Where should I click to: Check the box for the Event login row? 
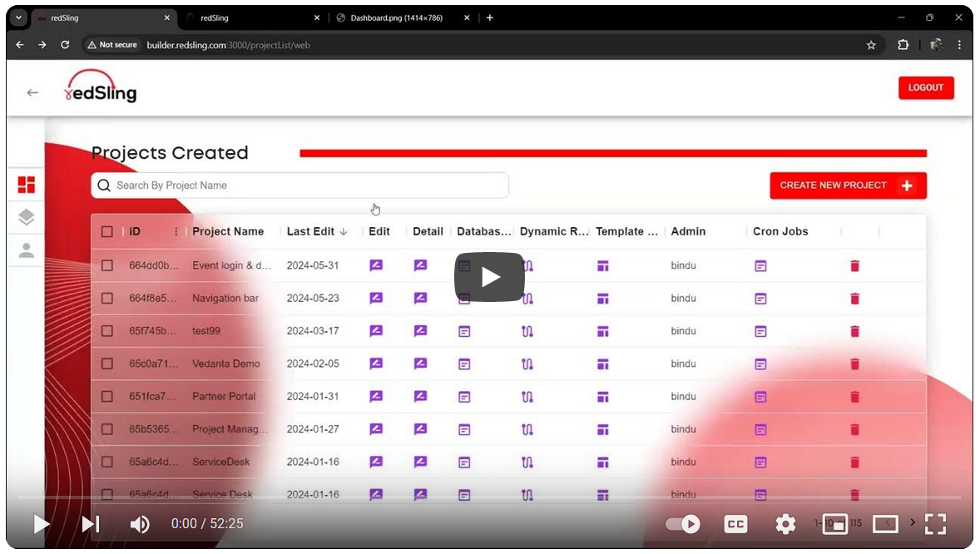(106, 265)
